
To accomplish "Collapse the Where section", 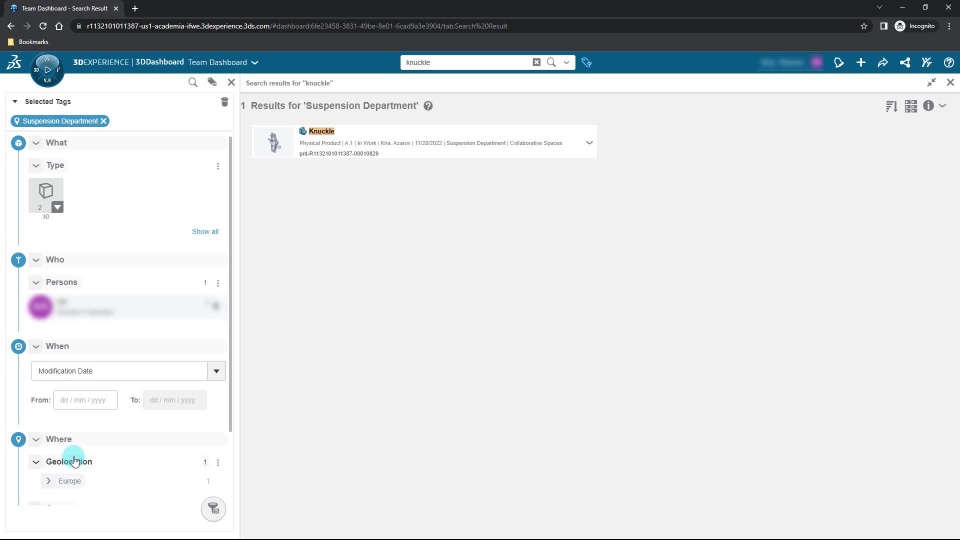I will click(x=36, y=439).
